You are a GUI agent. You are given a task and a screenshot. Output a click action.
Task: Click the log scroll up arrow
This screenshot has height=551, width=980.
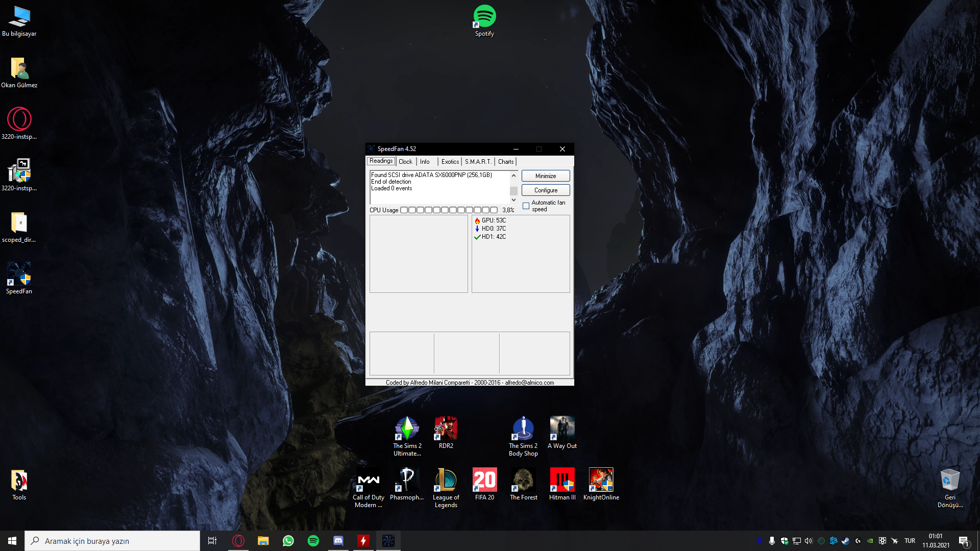tap(513, 176)
